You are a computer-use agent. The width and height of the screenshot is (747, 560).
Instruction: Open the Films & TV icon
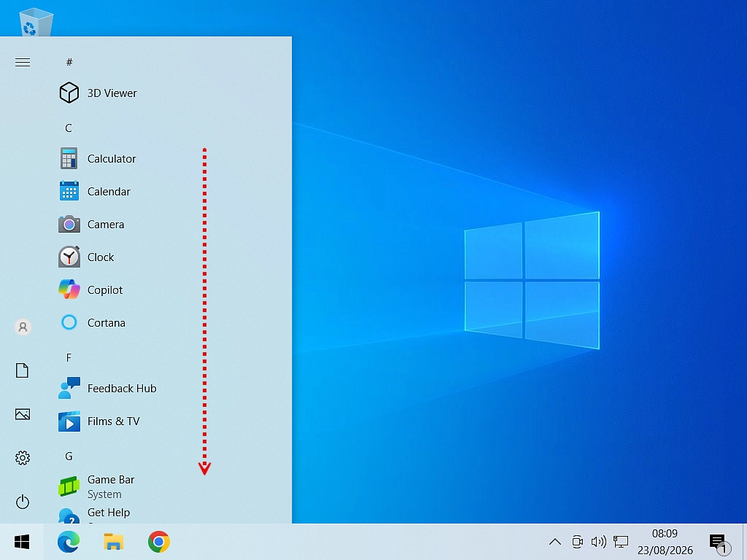point(69,421)
